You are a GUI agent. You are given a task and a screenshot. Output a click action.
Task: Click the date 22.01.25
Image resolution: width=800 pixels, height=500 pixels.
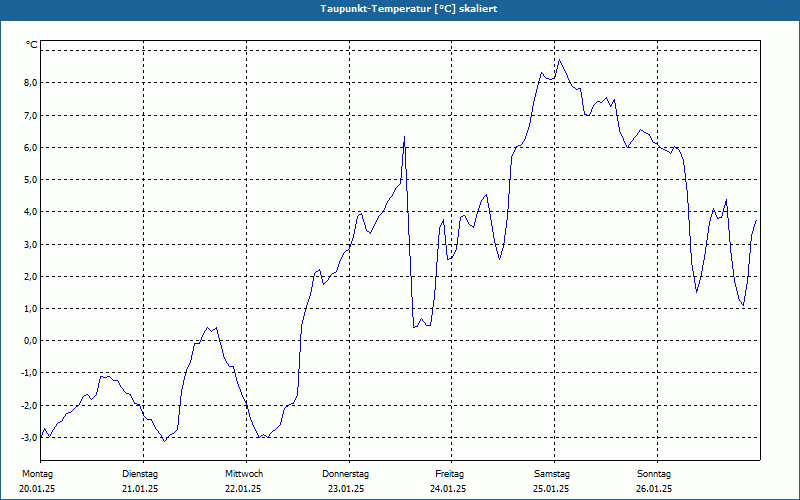point(243,489)
